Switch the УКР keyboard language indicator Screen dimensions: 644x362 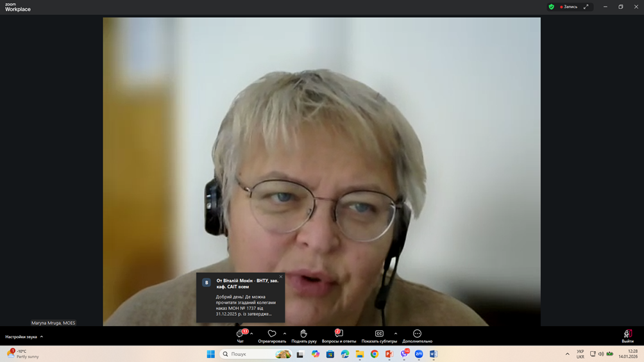tap(580, 354)
